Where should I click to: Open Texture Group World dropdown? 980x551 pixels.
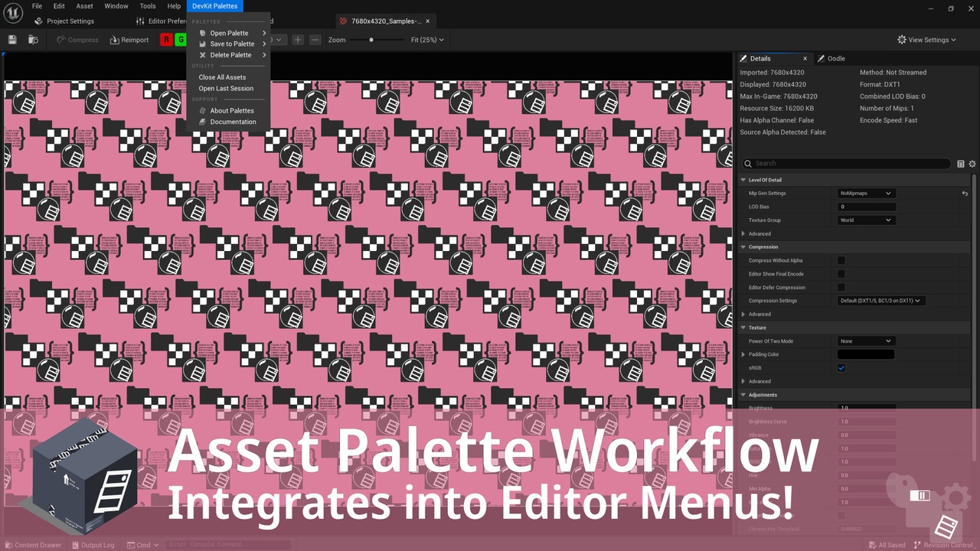tap(865, 220)
